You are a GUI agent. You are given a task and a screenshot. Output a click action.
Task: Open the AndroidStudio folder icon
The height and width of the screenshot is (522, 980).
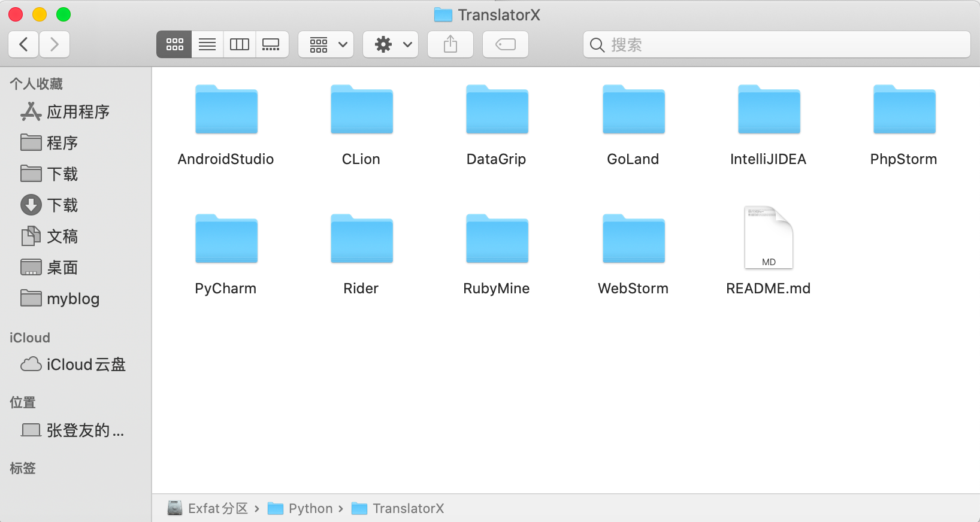coord(226,110)
